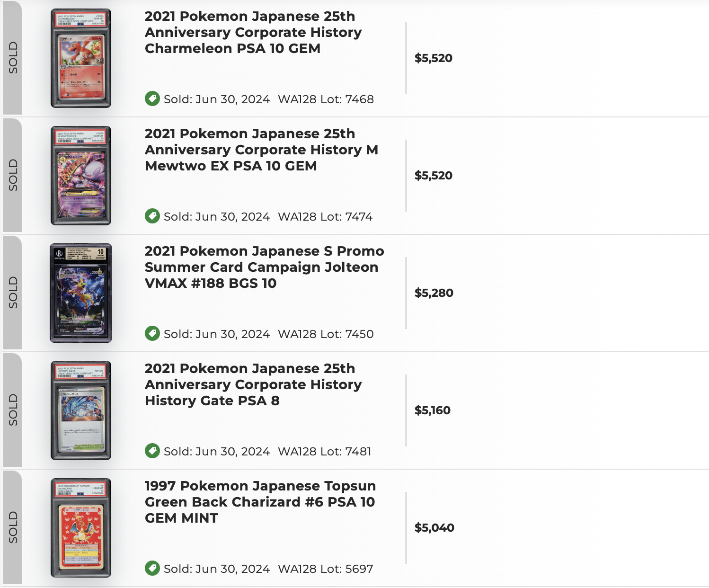Click the $5,040 sold price
The width and height of the screenshot is (709, 588).
point(434,528)
